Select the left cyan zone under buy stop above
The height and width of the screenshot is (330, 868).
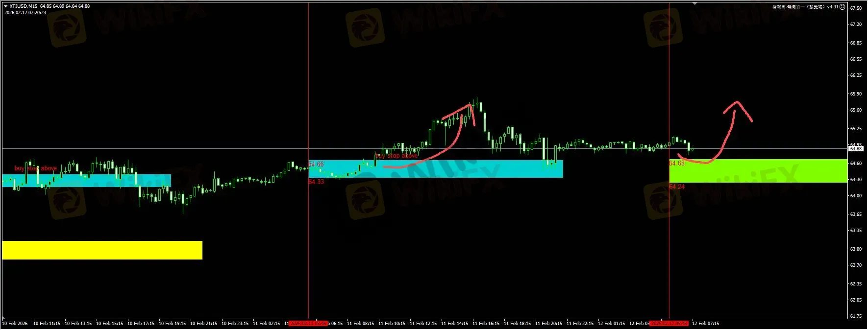[x=87, y=181]
